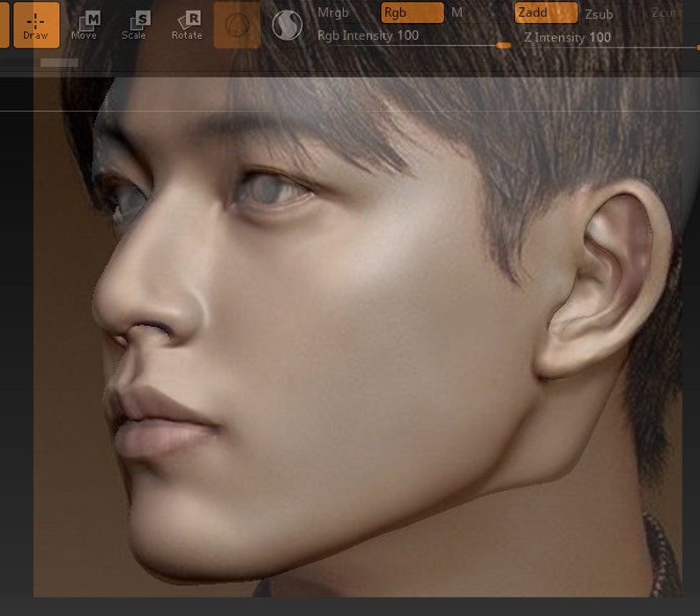Toggle the Gizmo 3D icon
The height and width of the screenshot is (616, 700).
tap(237, 25)
